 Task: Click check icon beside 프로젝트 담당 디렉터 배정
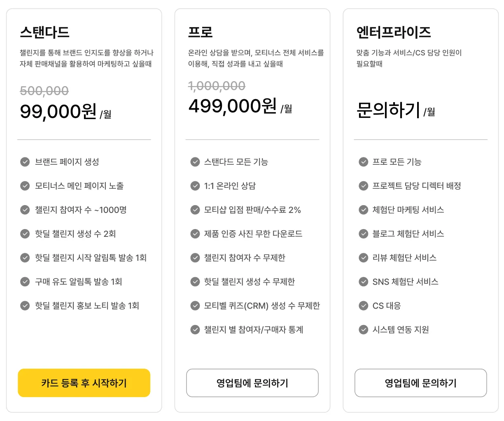(363, 186)
